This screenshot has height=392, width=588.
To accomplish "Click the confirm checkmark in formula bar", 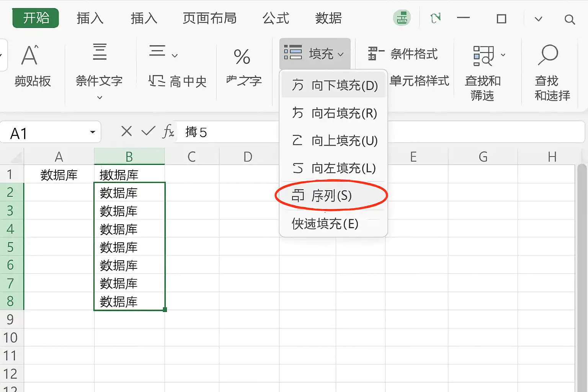I will point(148,131).
